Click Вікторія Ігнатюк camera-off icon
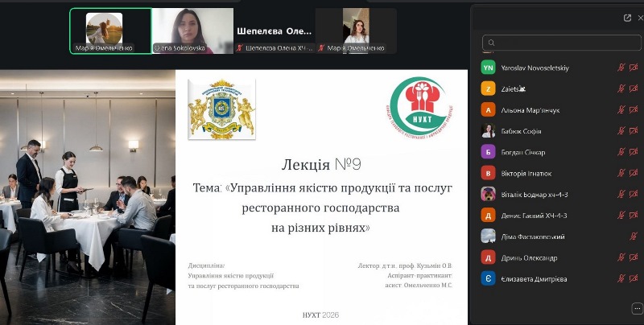Image resolution: width=644 pixels, height=325 pixels. (634, 173)
